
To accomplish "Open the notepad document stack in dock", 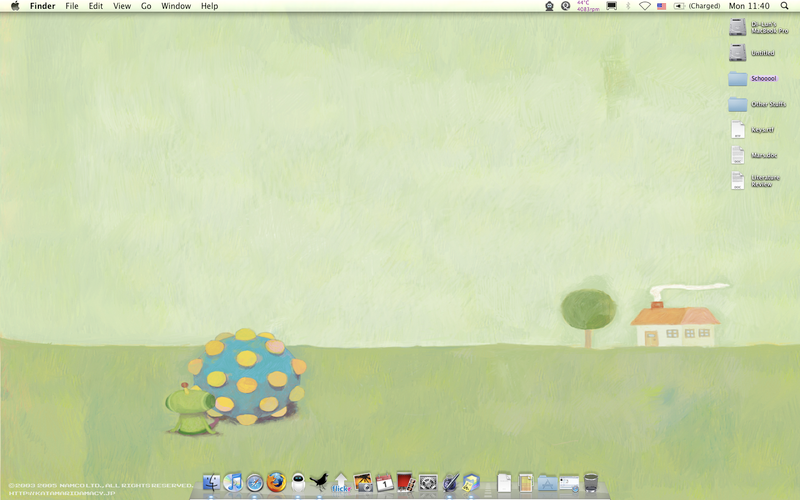I will coord(526,483).
